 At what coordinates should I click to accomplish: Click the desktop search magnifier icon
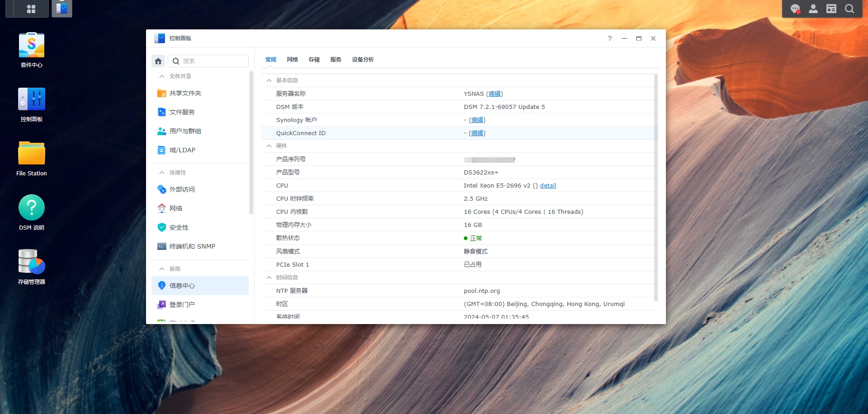tap(849, 9)
